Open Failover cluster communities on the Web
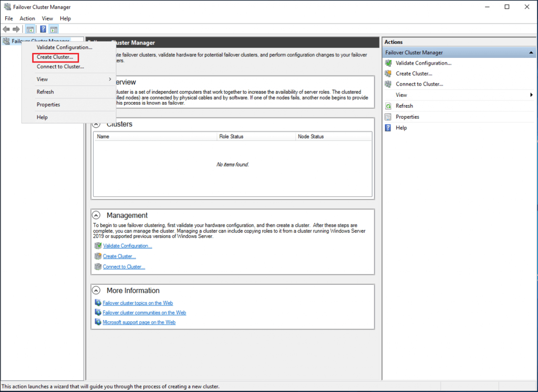 [144, 313]
